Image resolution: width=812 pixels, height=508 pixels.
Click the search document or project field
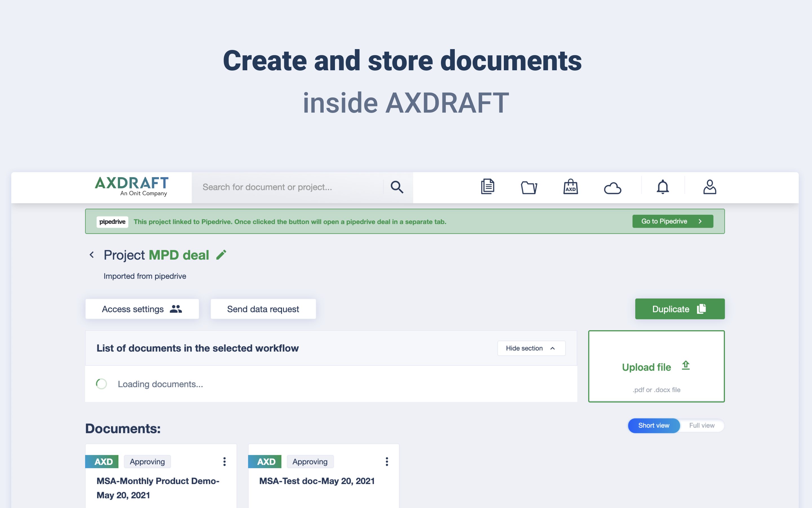[288, 187]
